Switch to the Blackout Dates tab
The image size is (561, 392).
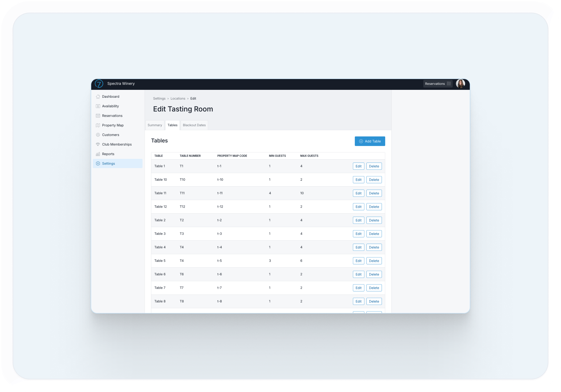(194, 125)
